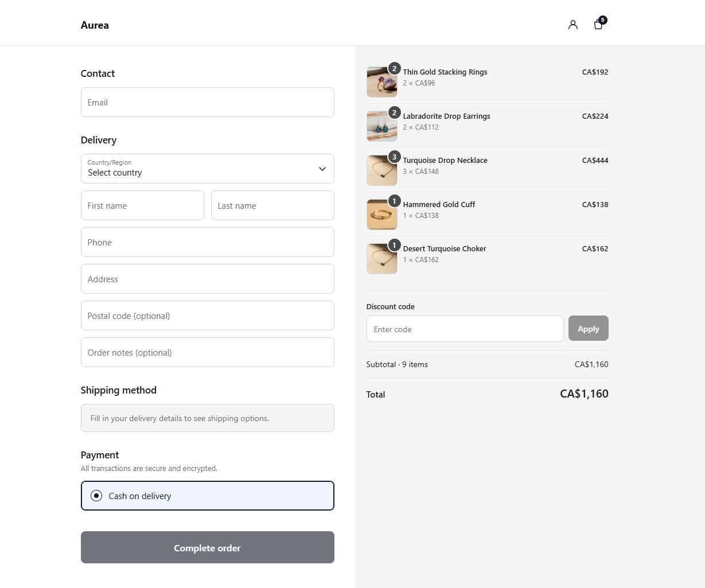
Task: Click Thin Gold Stacking Rings thumbnail
Action: click(382, 82)
